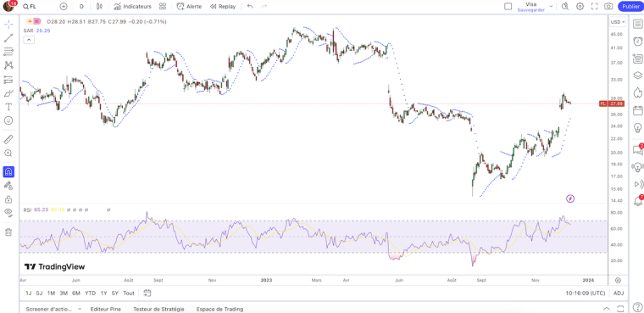Viewport: 644px width, 313px height.
Task: Toggle hide all drawings eye icon
Action: click(8, 213)
